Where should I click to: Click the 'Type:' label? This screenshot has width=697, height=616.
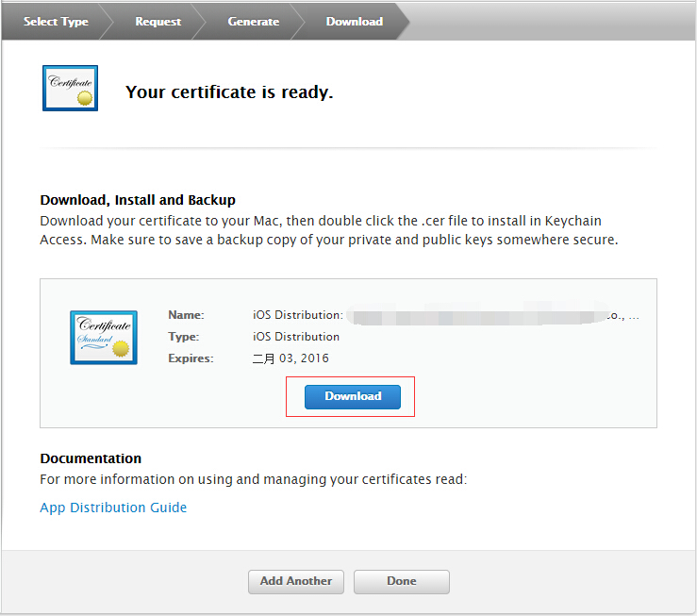point(184,337)
